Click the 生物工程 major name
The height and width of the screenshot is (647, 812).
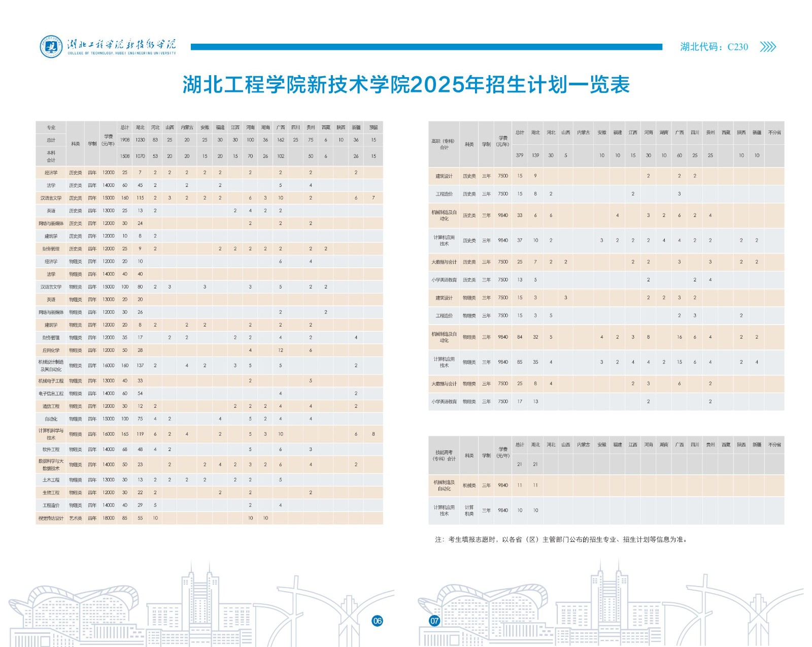(x=51, y=493)
